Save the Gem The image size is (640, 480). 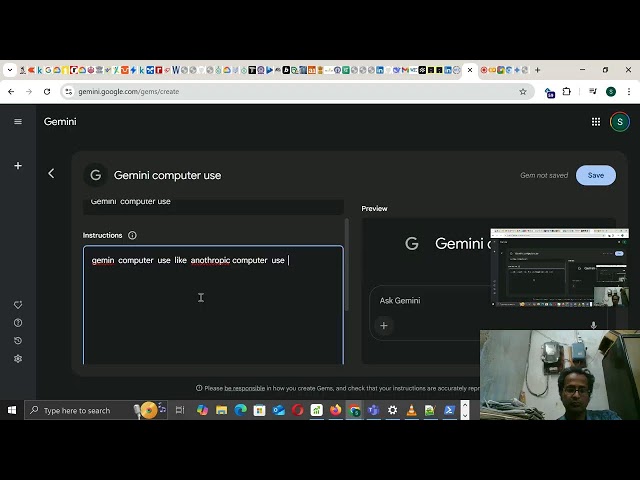(x=596, y=175)
